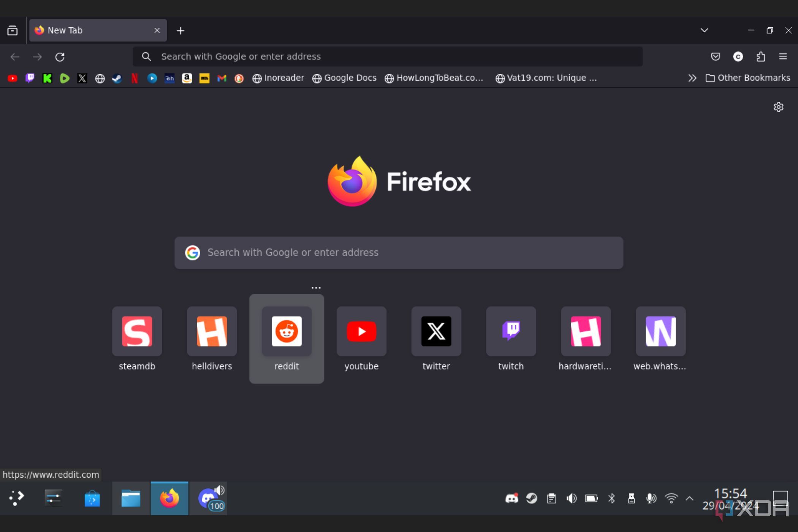The height and width of the screenshot is (532, 798).
Task: Select the New Tab tab
Action: coord(98,30)
